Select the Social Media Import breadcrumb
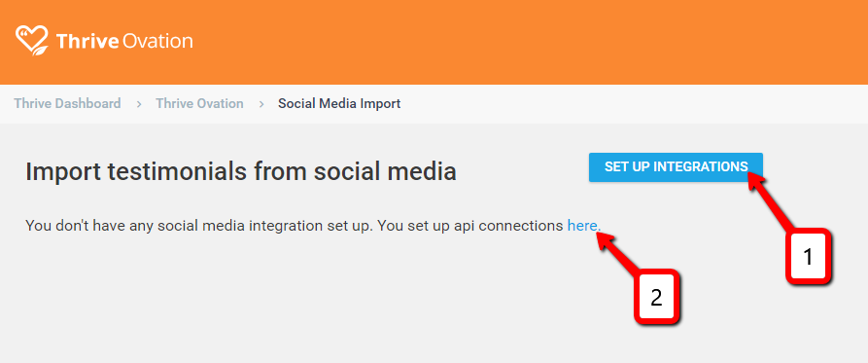The height and width of the screenshot is (363, 868). pos(339,103)
